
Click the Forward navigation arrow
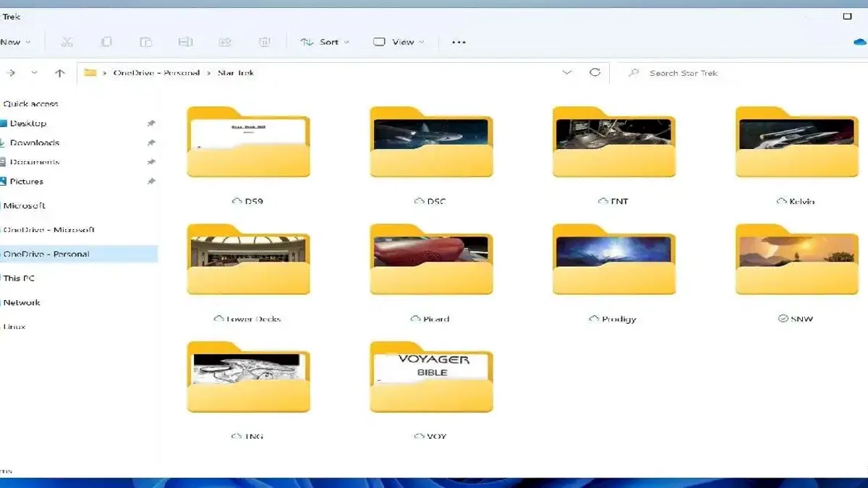(11, 73)
